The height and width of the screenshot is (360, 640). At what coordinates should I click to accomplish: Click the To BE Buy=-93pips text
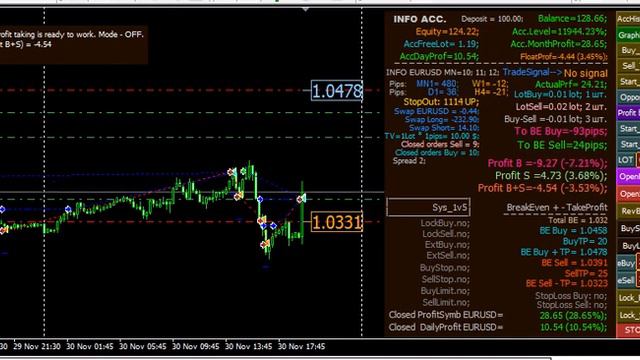[x=561, y=131]
